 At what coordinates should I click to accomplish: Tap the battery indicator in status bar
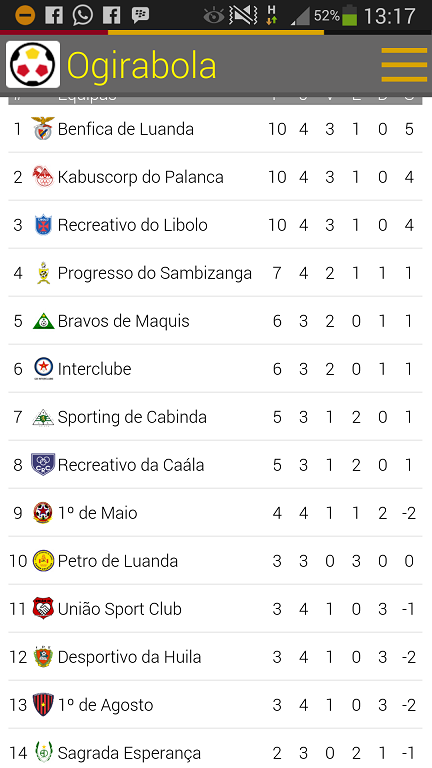tap(350, 16)
